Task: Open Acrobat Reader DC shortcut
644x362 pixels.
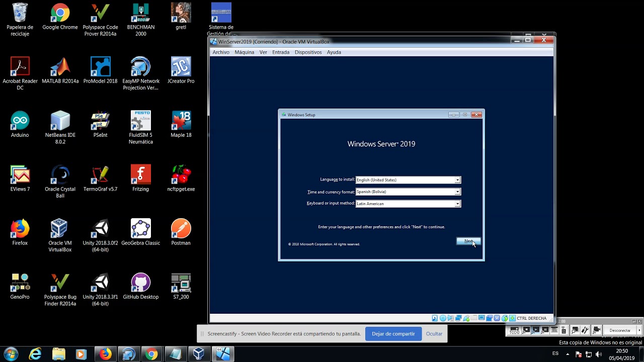Action: [x=20, y=73]
